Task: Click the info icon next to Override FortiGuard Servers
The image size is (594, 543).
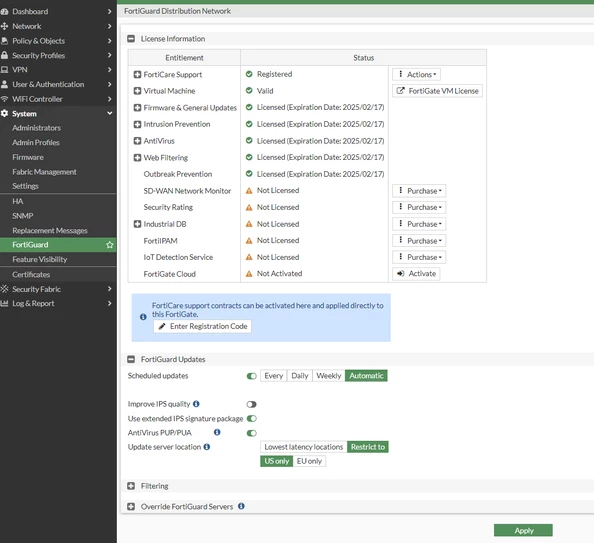Action: 241,506
